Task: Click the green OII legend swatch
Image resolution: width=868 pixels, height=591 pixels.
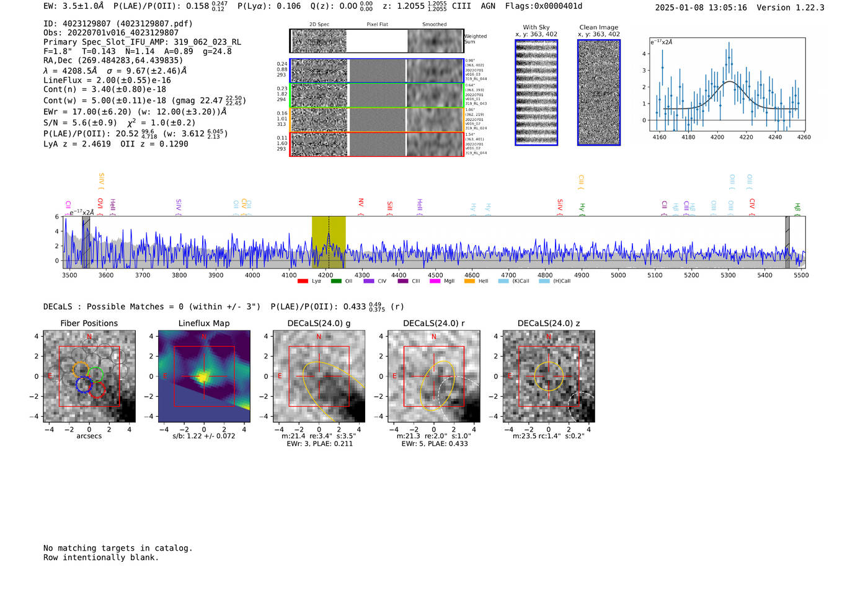Action: (x=336, y=281)
